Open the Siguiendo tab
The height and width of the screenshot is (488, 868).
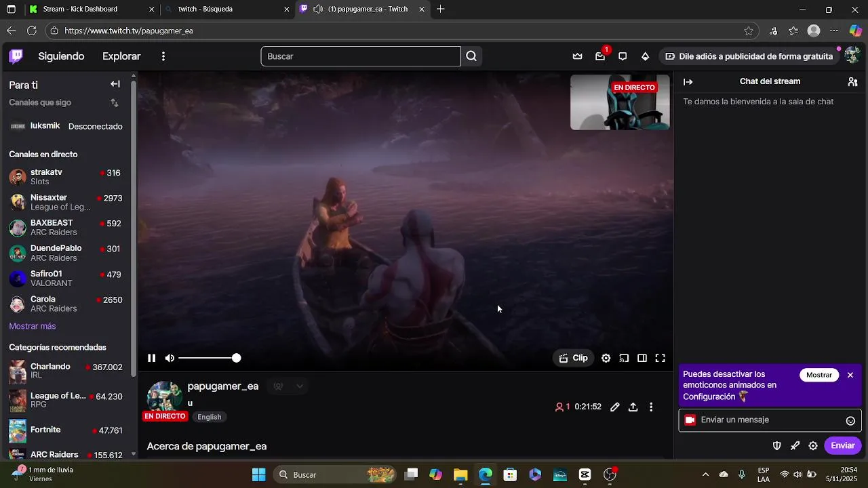61,56
